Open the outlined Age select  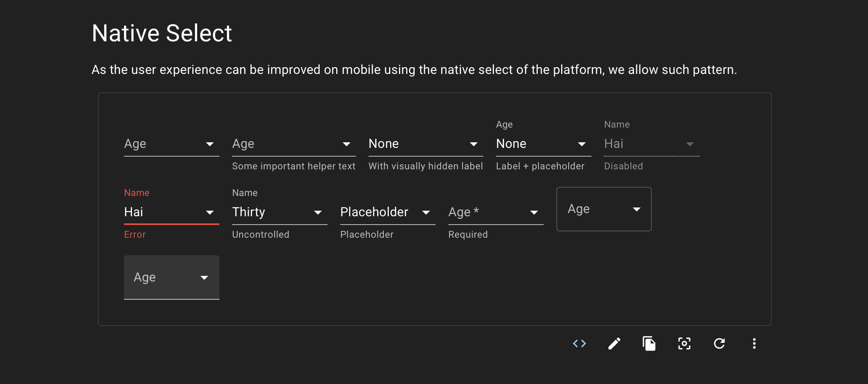coord(604,209)
